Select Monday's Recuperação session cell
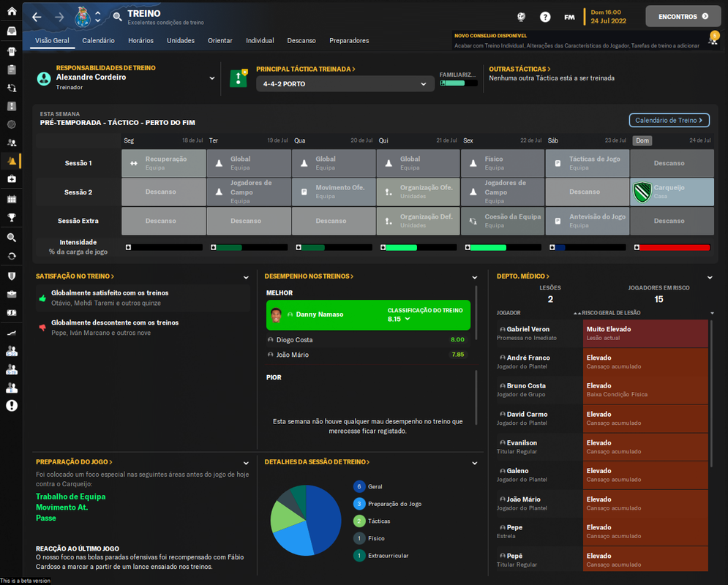The width and height of the screenshot is (728, 585). [x=164, y=163]
